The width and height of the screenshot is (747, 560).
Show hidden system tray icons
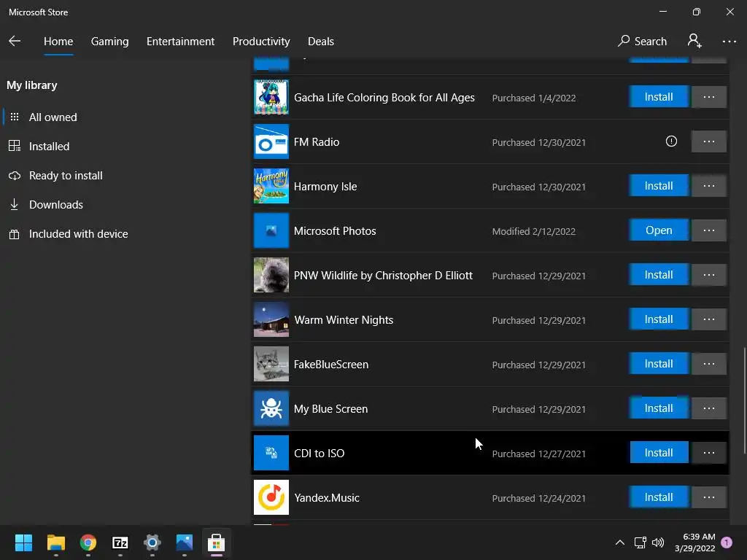620,542
